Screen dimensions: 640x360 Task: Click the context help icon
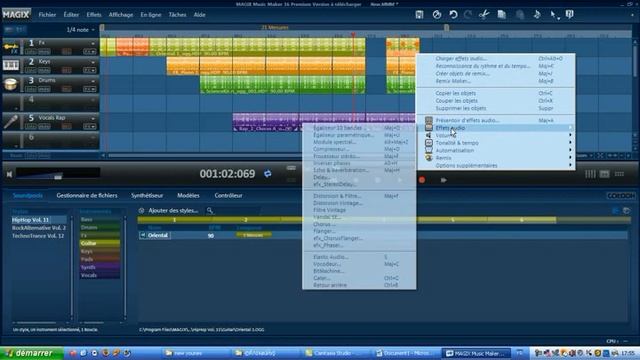570,15
